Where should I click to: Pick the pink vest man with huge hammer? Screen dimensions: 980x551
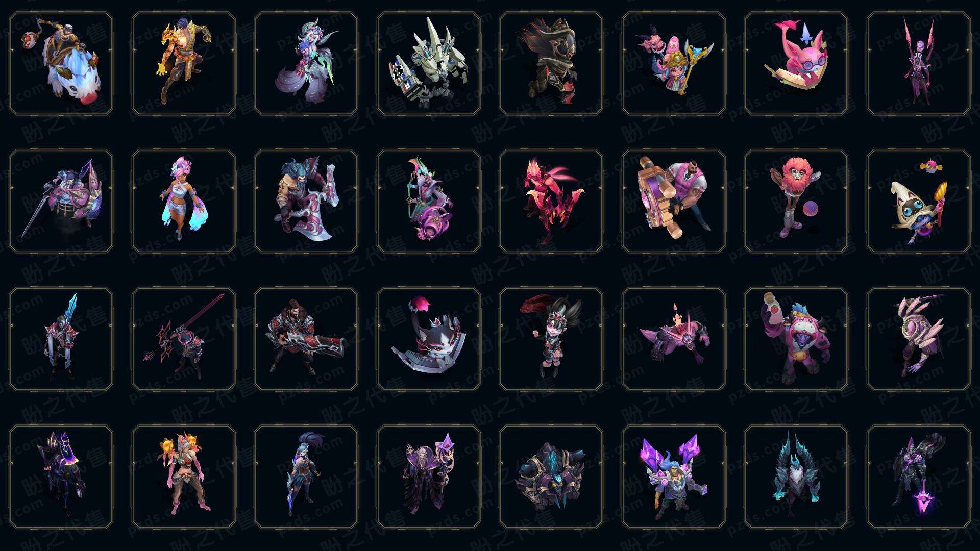point(674,201)
